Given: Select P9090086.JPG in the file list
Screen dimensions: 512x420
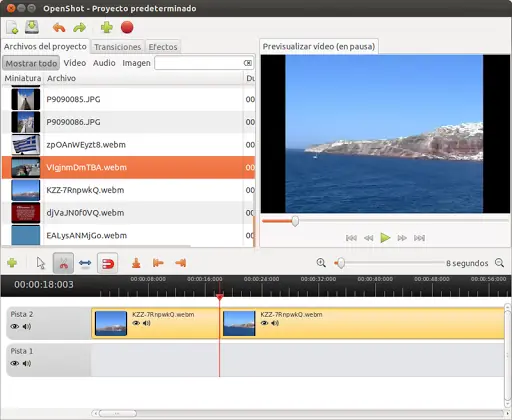Looking at the screenshot, I should [128, 122].
